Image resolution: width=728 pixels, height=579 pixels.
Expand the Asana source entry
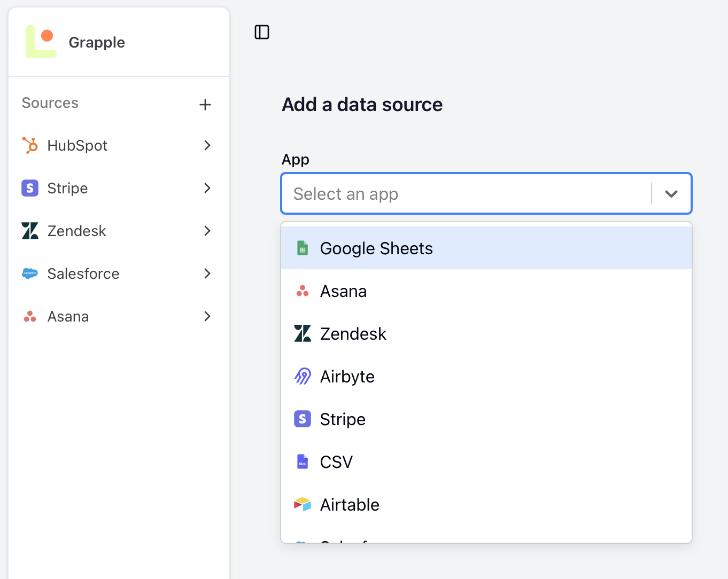pyautogui.click(x=207, y=316)
